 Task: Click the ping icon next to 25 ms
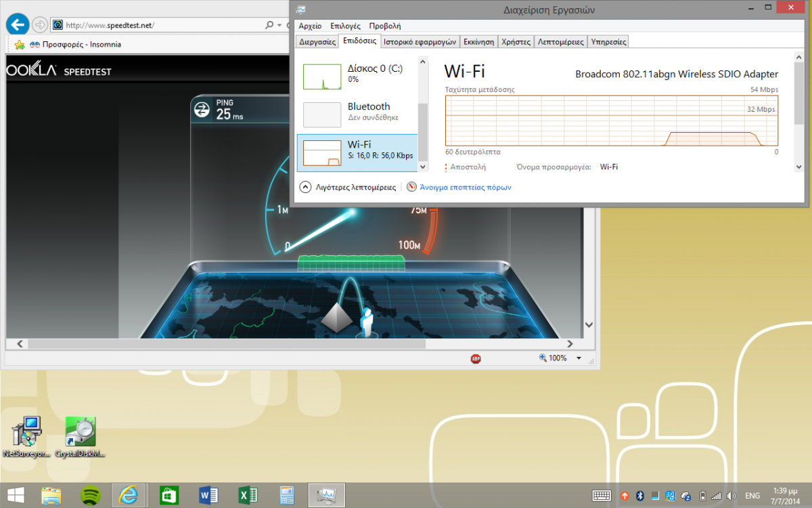click(x=202, y=109)
